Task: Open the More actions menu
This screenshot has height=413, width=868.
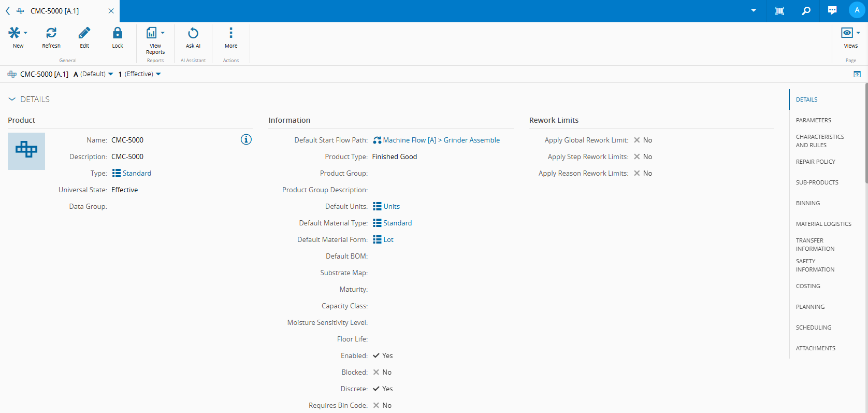Action: (x=231, y=33)
